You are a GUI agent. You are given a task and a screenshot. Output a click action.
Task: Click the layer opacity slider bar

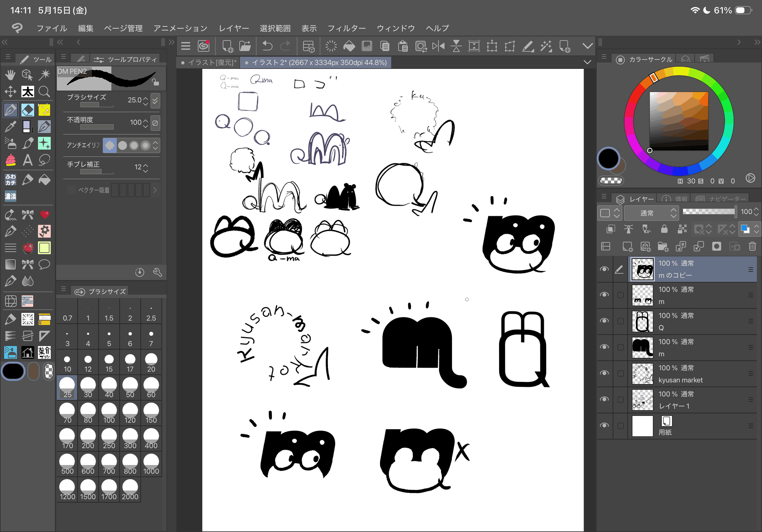pyautogui.click(x=709, y=211)
